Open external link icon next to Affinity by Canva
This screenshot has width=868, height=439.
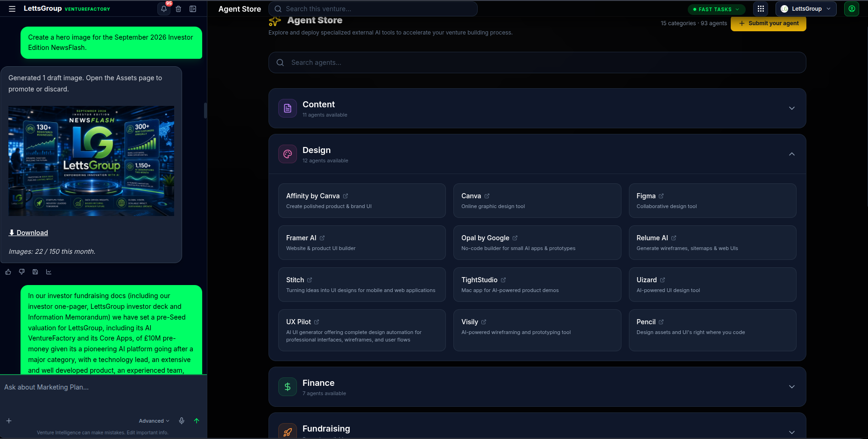point(346,196)
